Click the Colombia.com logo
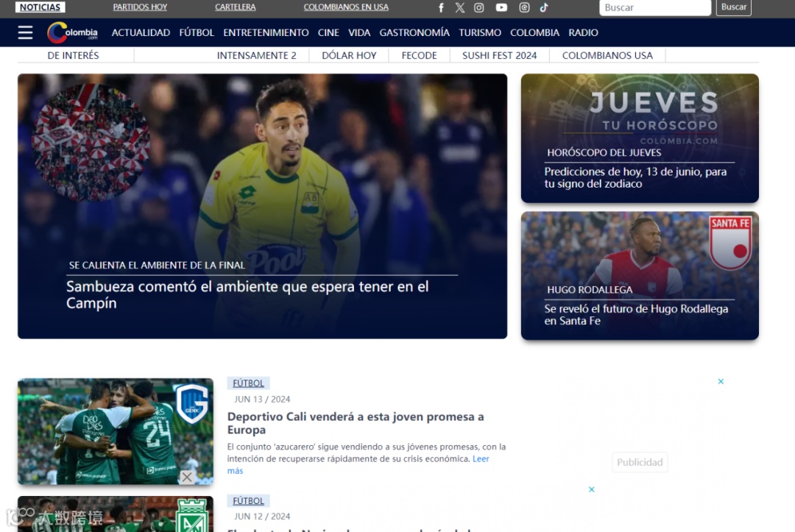The height and width of the screenshot is (532, 795). pyautogui.click(x=72, y=32)
